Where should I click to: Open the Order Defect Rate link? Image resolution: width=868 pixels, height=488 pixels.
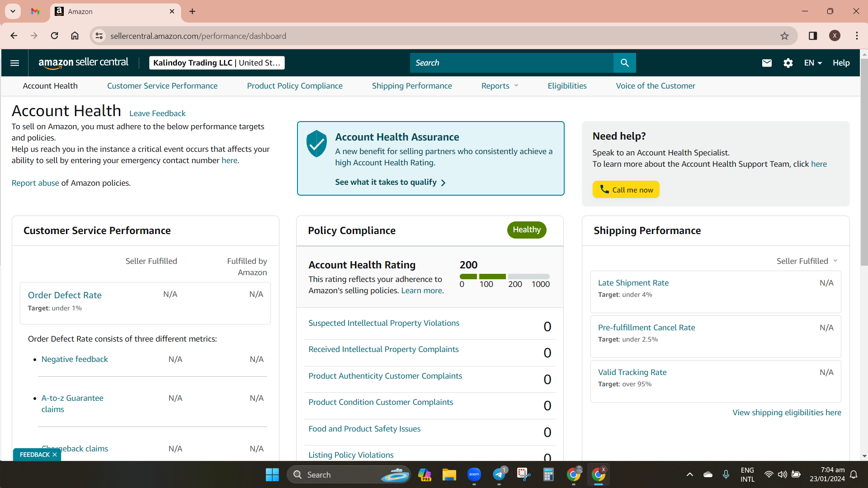(x=65, y=295)
